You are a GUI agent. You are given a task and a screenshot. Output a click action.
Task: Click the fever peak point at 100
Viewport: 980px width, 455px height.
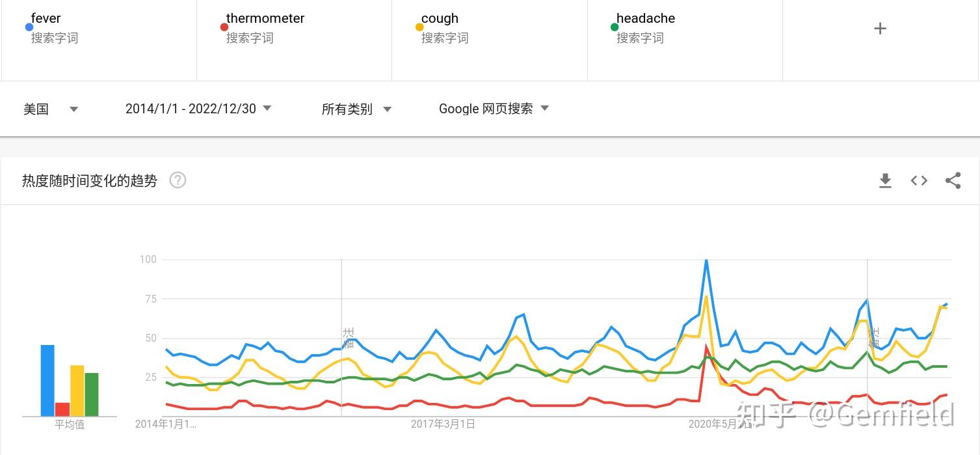706,260
